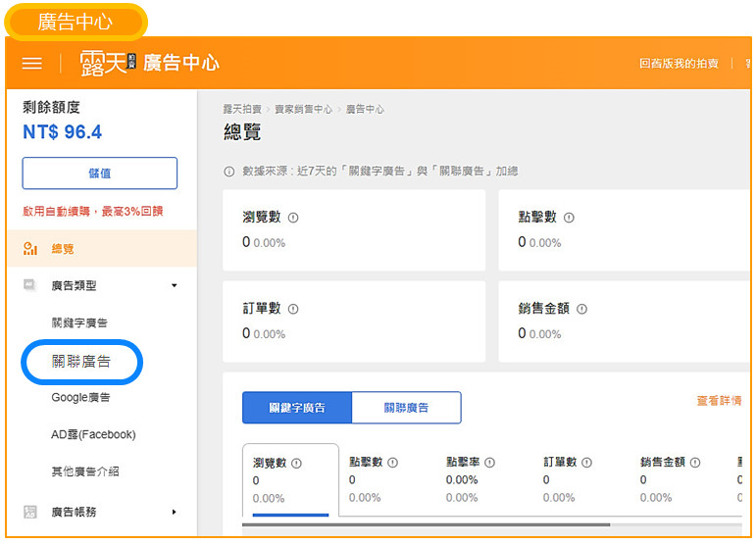This screenshot has width=756, height=544.
Task: Open the hamburger menu icon
Action: click(x=32, y=64)
